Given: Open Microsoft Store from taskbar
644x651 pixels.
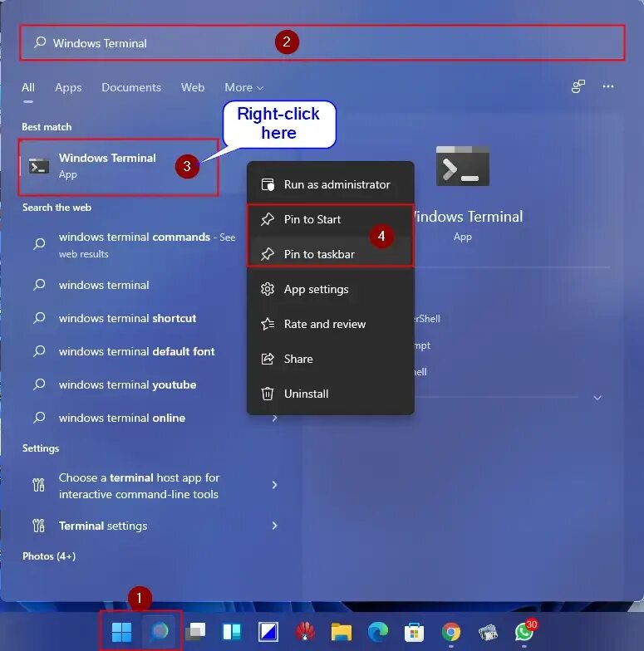Looking at the screenshot, I should (414, 632).
